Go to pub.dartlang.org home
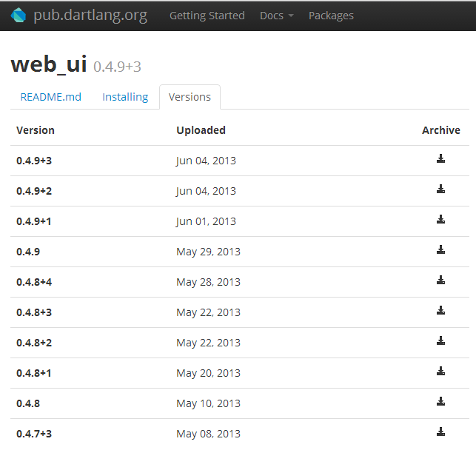This screenshot has height=470, width=476. [90, 16]
